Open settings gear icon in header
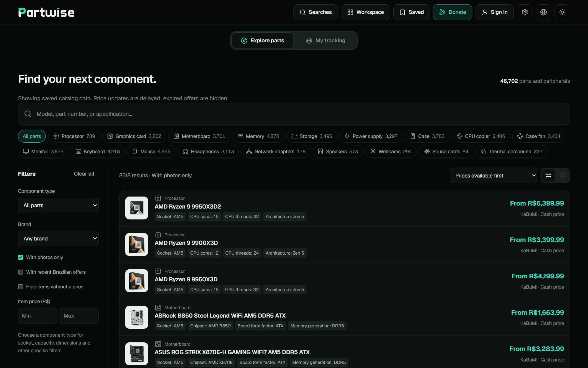Screen dimensions: 588x368 coord(525,12)
